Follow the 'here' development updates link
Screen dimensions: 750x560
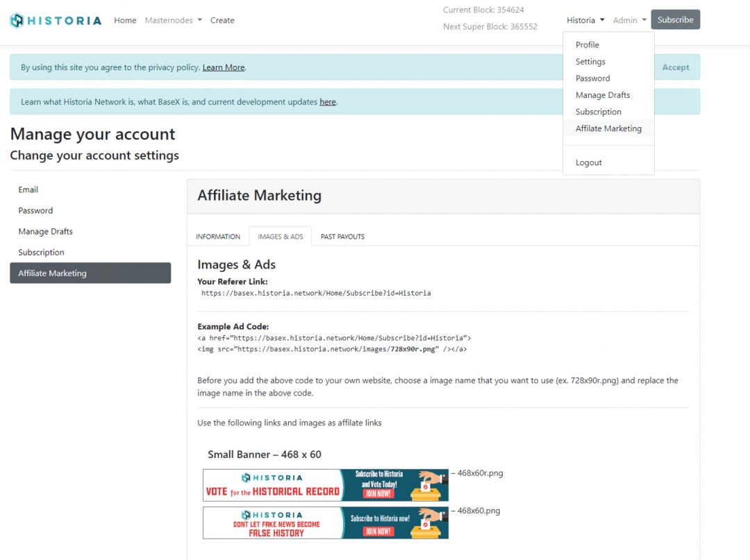coord(328,102)
